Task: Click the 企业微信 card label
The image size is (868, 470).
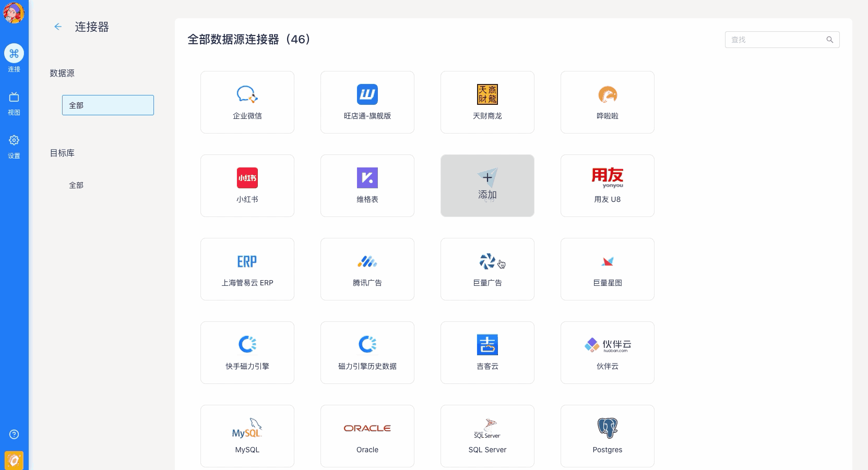Action: tap(247, 116)
